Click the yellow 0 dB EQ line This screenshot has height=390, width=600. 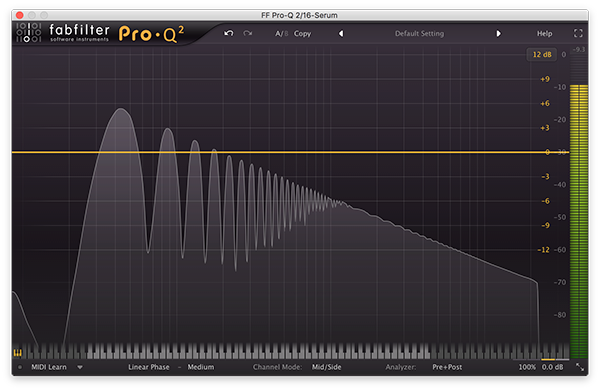[290, 152]
